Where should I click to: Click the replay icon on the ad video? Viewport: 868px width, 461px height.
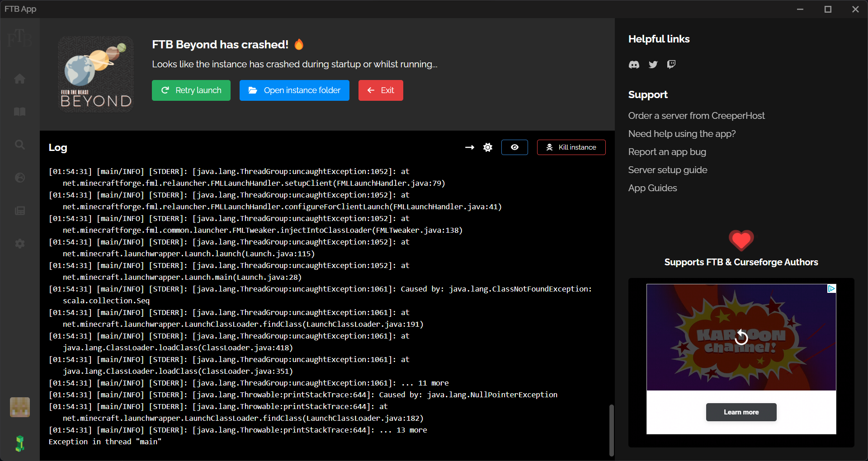click(x=741, y=337)
